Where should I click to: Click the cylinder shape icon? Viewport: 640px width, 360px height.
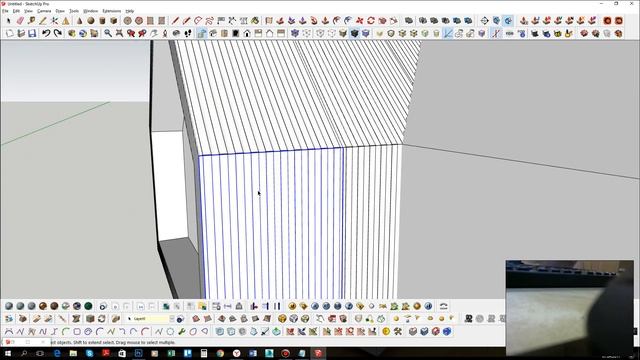(102, 20)
